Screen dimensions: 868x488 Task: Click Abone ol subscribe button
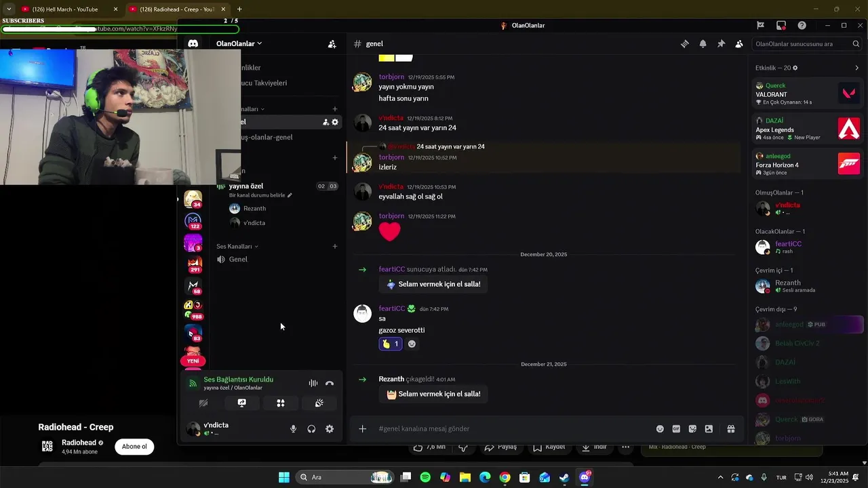[134, 447]
